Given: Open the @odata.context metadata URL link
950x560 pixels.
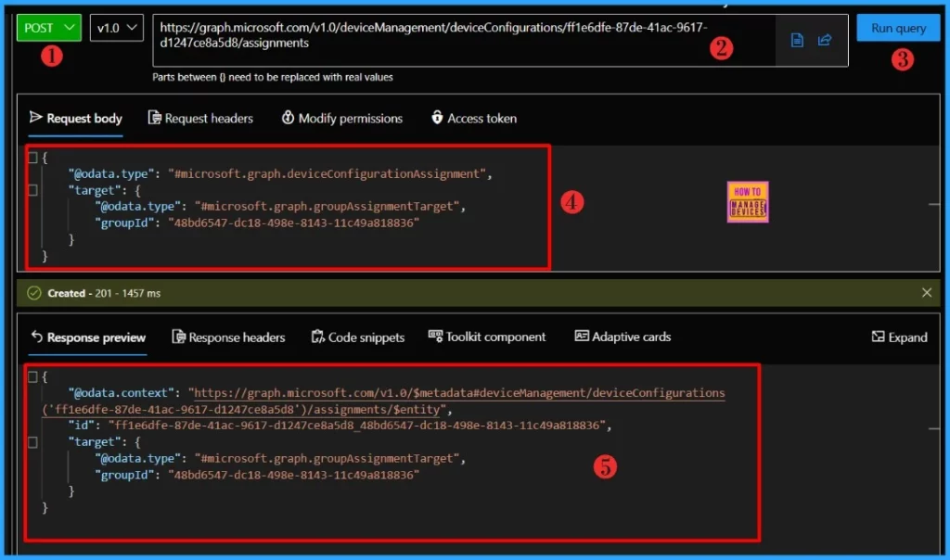Looking at the screenshot, I should 458,393.
